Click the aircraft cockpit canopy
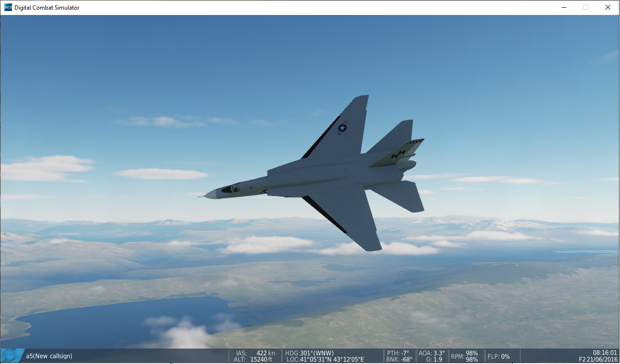Image resolution: width=620 pixels, height=364 pixels. [x=228, y=189]
